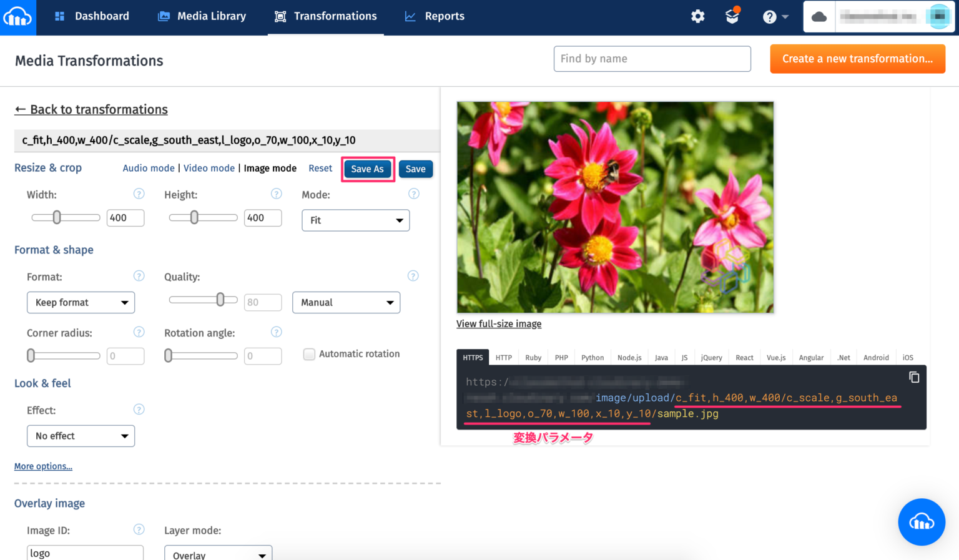Image resolution: width=959 pixels, height=560 pixels.
Task: Click the Find by name search field
Action: 652,58
